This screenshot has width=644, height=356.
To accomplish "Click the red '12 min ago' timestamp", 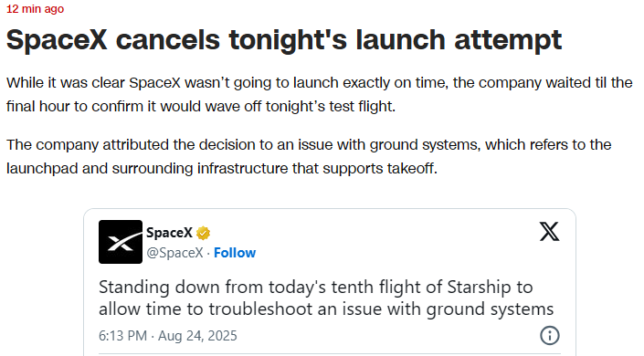I will 35,8.
